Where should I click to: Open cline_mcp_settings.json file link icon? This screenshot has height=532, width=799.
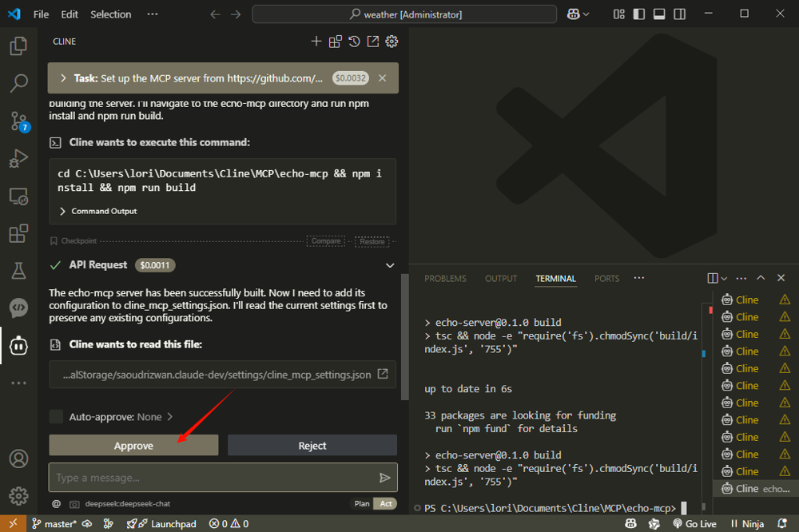[x=383, y=374]
